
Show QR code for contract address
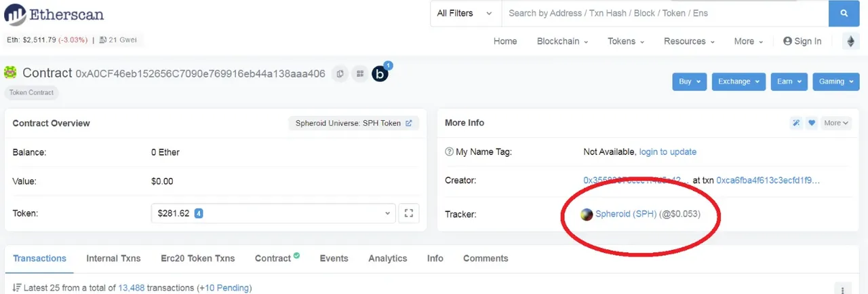[359, 73]
